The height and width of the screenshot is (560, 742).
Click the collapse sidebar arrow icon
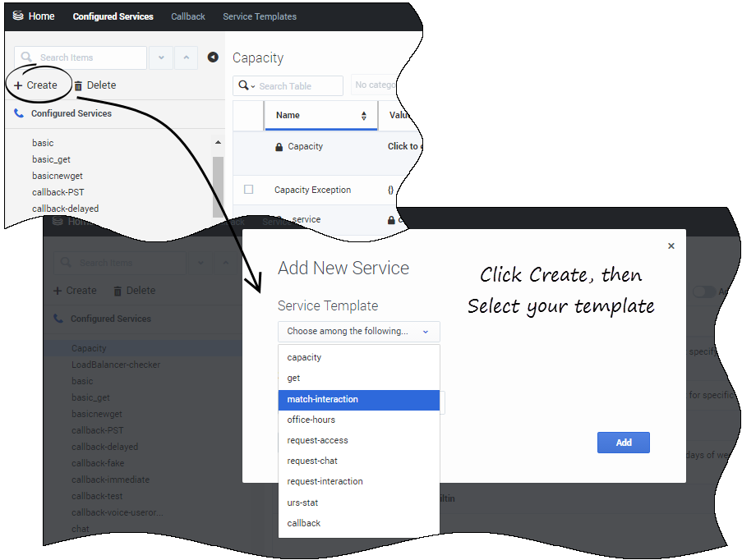pos(213,57)
